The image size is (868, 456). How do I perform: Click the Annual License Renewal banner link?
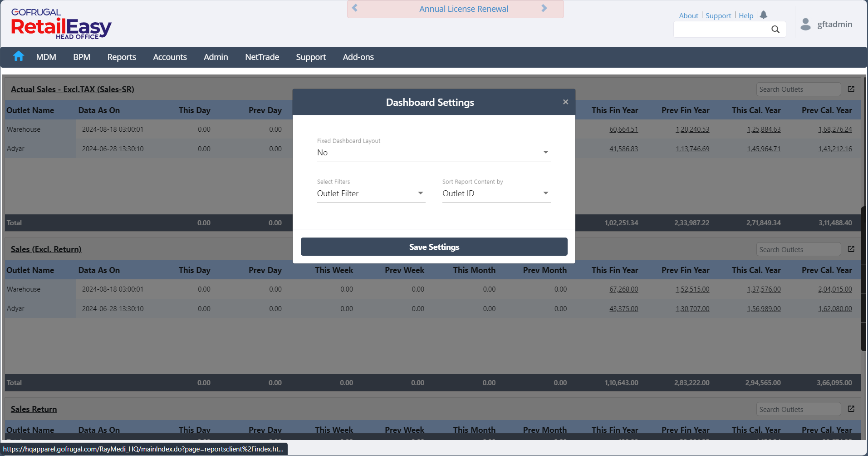point(464,9)
